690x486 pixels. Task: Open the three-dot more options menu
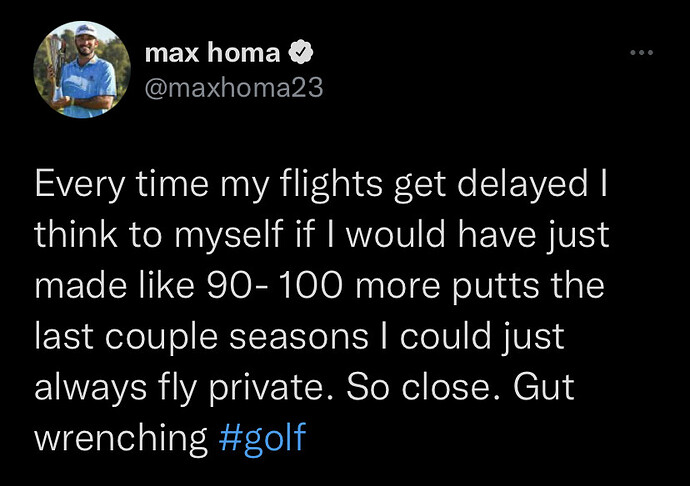tap(640, 52)
